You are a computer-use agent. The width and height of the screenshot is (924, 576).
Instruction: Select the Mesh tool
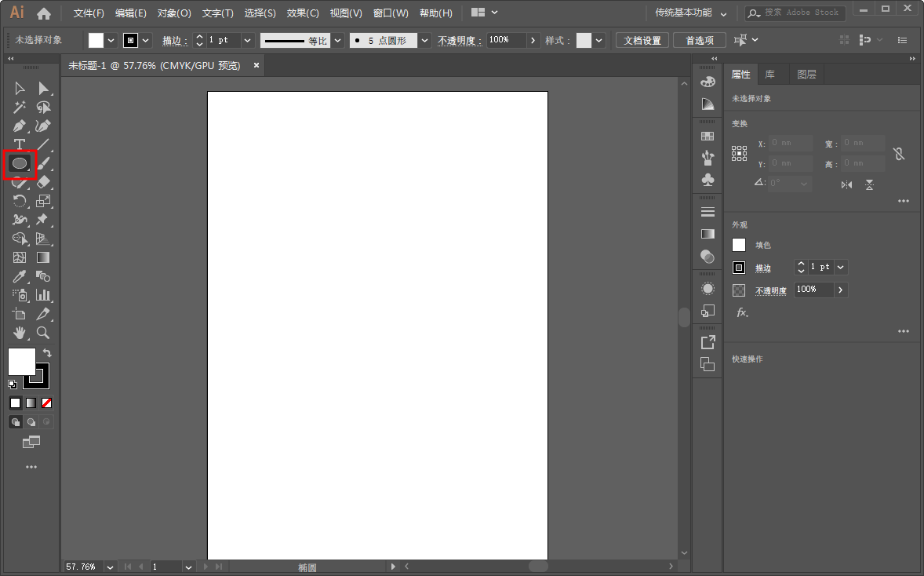pos(20,257)
